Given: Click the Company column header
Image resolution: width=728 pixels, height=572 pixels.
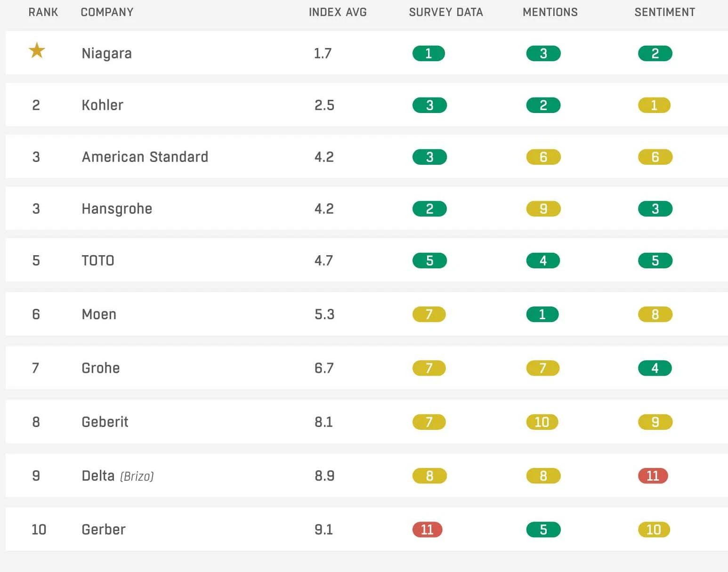Looking at the screenshot, I should click(x=107, y=12).
